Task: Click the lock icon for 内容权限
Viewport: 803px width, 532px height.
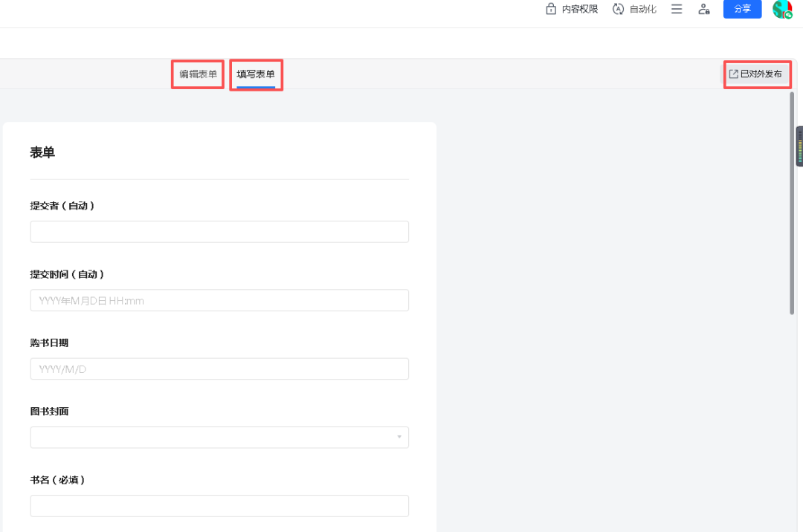Action: pyautogui.click(x=551, y=10)
